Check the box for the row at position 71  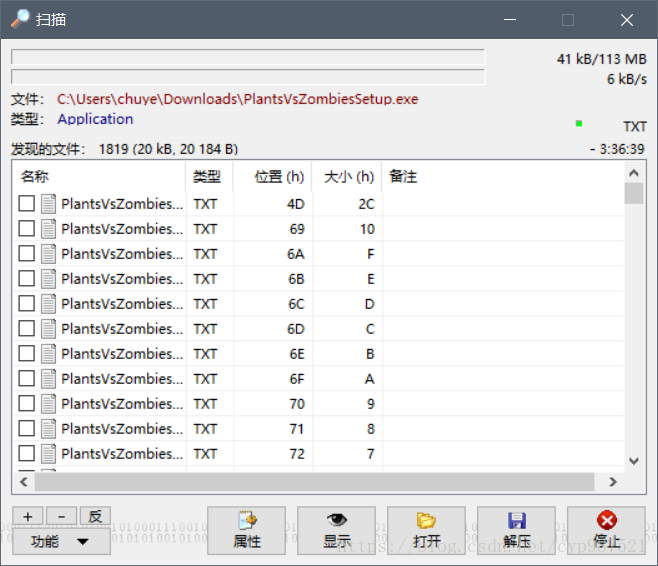click(26, 428)
